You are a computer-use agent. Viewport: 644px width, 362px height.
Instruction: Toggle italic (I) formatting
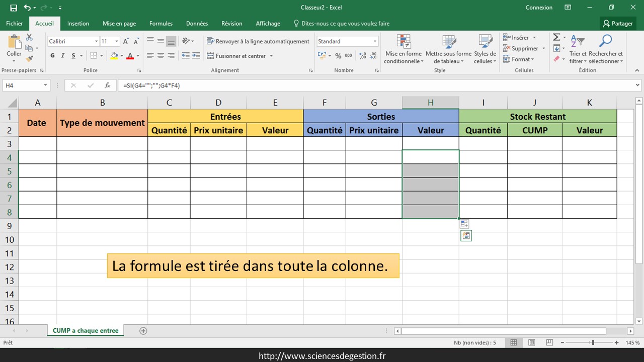pos(63,56)
